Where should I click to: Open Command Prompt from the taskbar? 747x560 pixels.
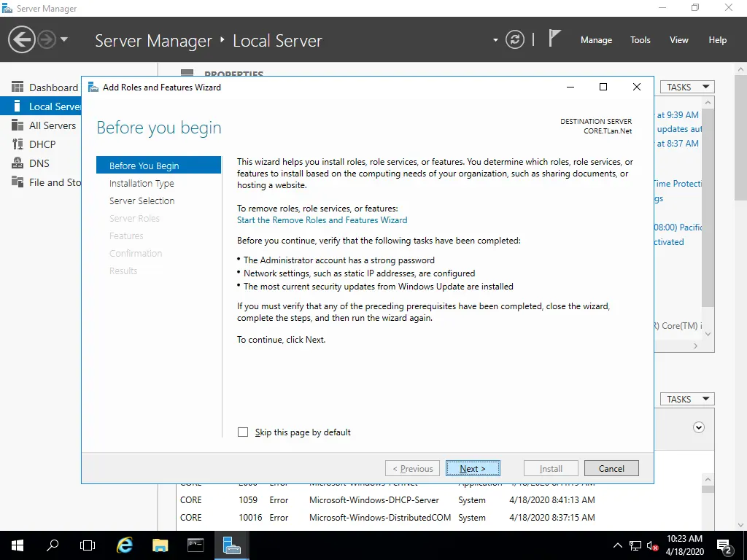pos(196,545)
